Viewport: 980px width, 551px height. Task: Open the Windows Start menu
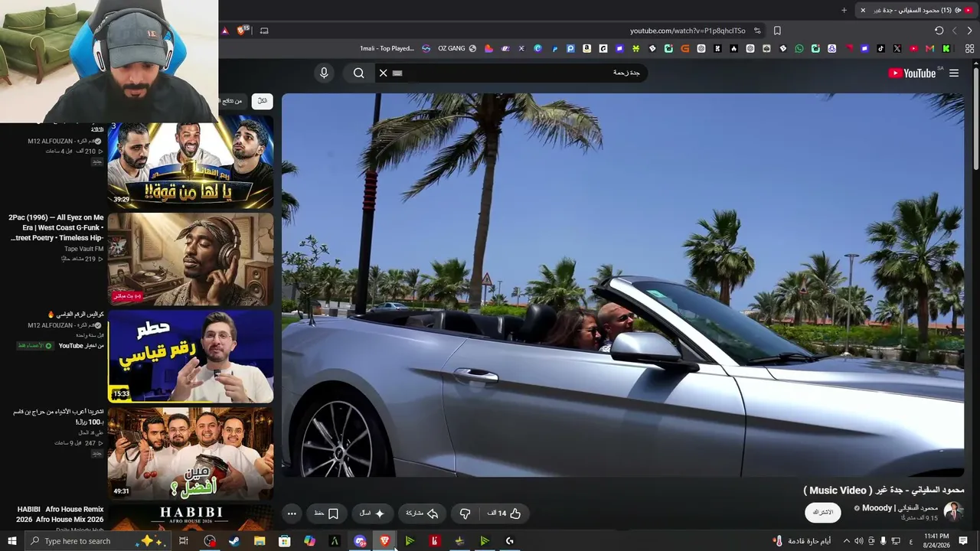[11, 541]
